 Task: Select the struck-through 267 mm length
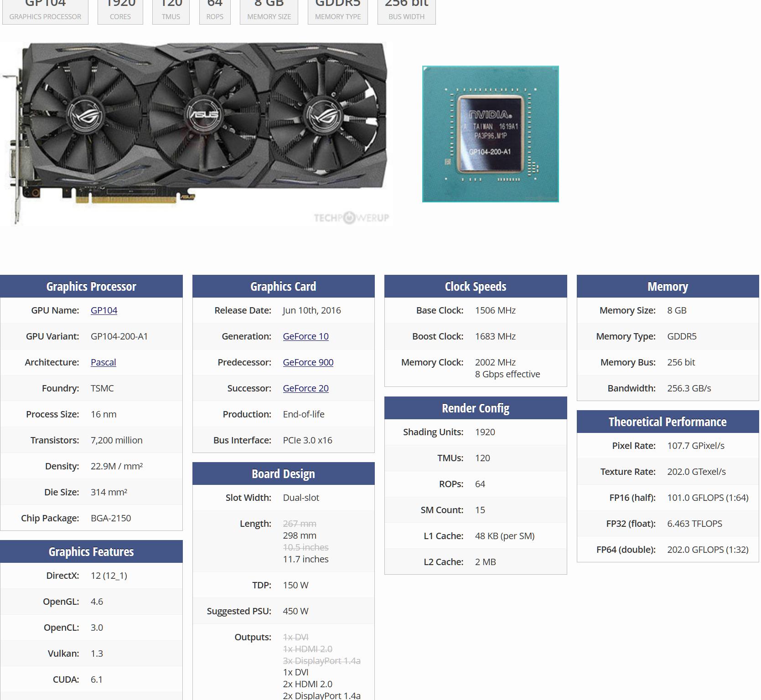point(300,524)
